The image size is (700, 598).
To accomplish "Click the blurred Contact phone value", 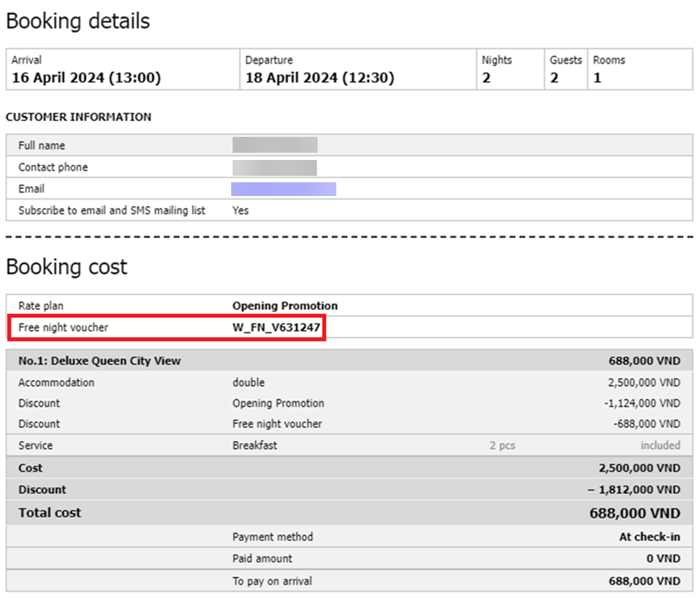I will click(x=274, y=168).
